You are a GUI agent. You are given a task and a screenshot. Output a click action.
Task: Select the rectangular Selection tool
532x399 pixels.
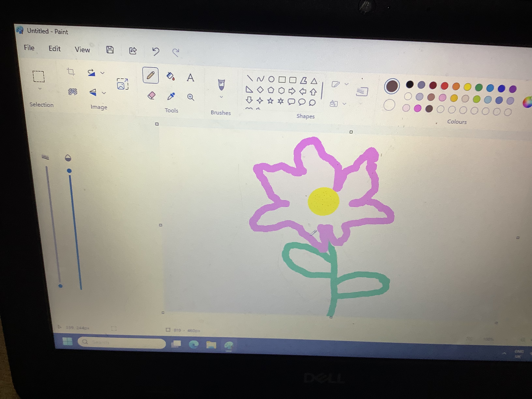click(38, 76)
